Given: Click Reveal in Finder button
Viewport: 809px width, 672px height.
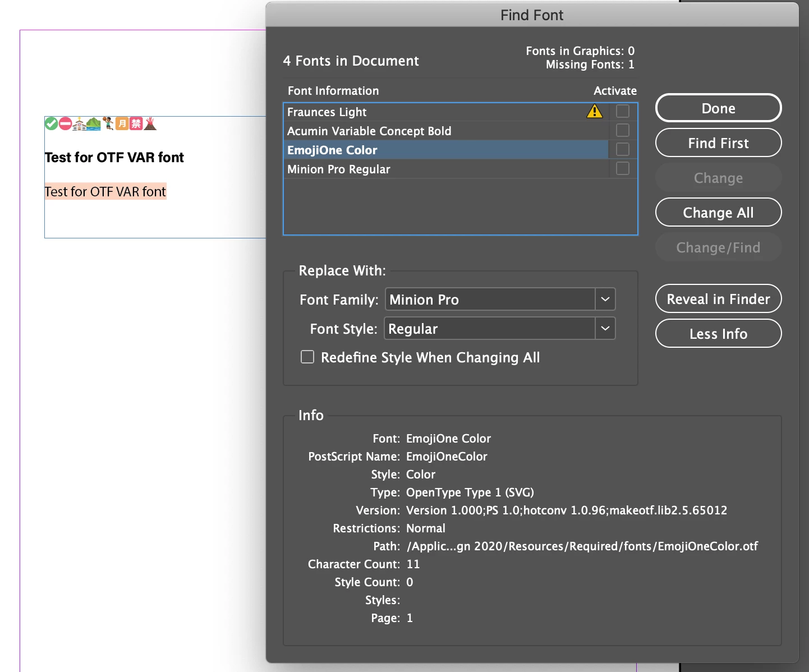Looking at the screenshot, I should coord(719,298).
